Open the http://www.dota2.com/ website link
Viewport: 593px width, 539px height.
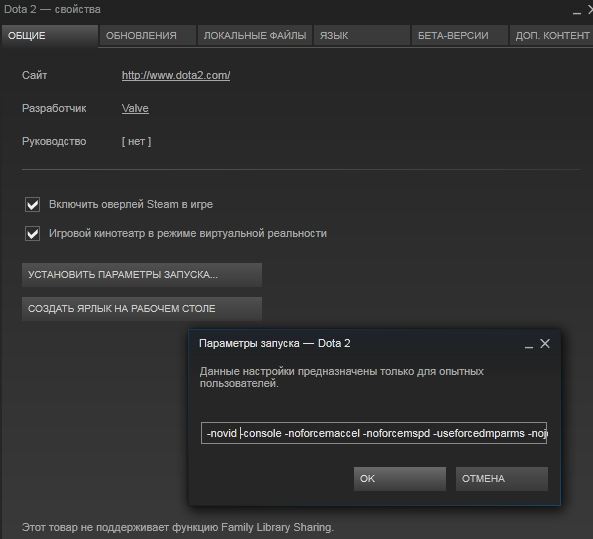(176, 75)
